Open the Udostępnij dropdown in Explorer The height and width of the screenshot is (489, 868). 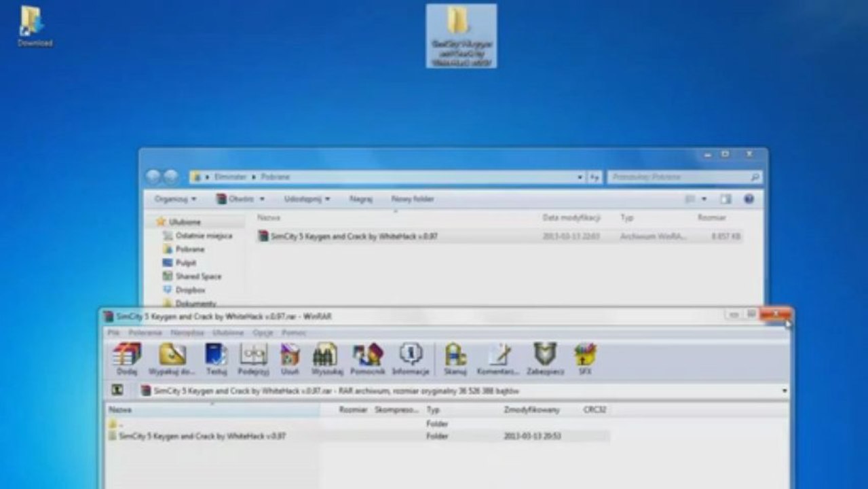pos(307,199)
